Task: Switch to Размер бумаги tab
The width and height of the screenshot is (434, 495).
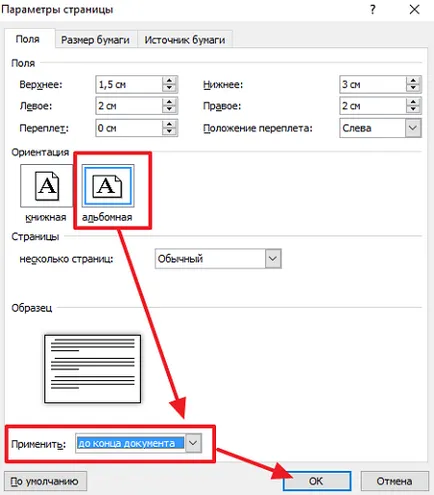Action: click(96, 40)
